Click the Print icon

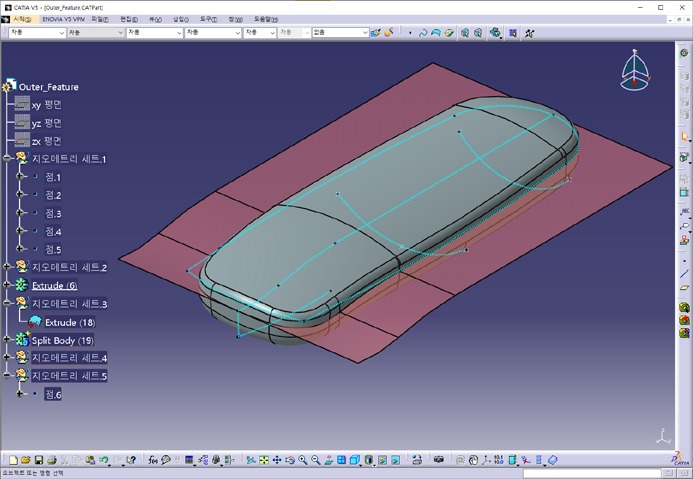click(x=51, y=460)
